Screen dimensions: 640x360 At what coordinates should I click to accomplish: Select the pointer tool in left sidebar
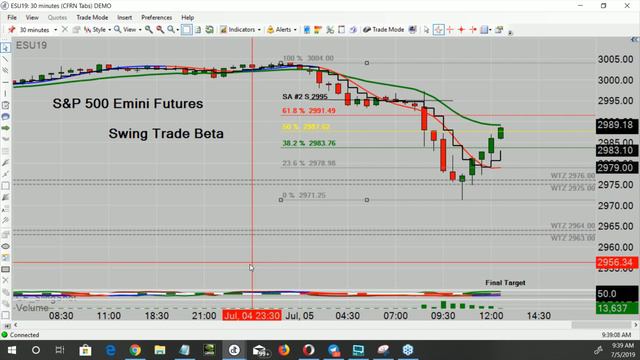coord(5,48)
